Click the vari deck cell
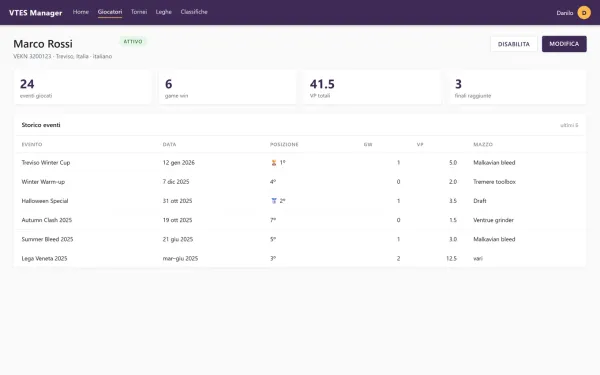600x375 pixels. pos(478,258)
